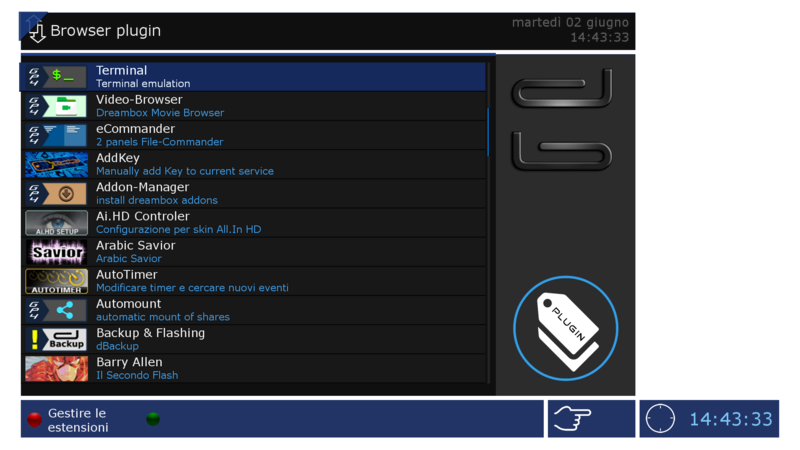
Task: Click the Automount share icon
Action: pos(56,310)
